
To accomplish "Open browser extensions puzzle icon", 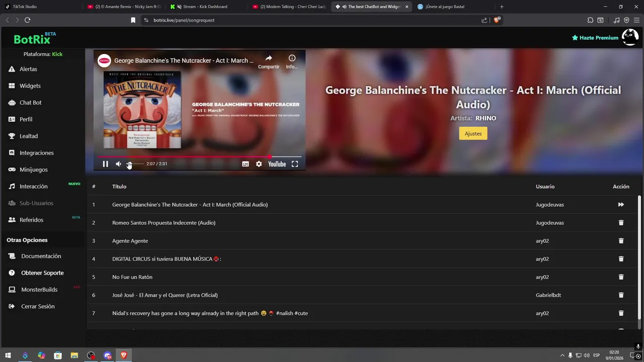I will (590, 20).
